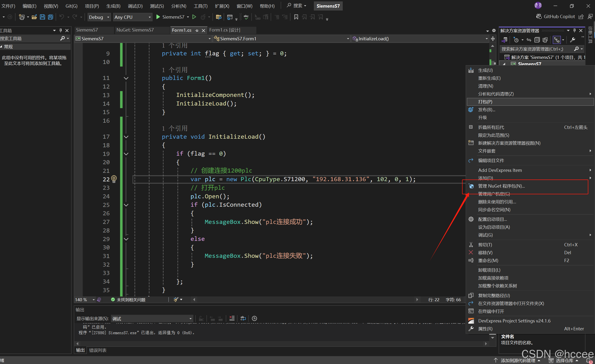
Task: Open the Any CPU platform dropdown
Action: pyautogui.click(x=132, y=17)
